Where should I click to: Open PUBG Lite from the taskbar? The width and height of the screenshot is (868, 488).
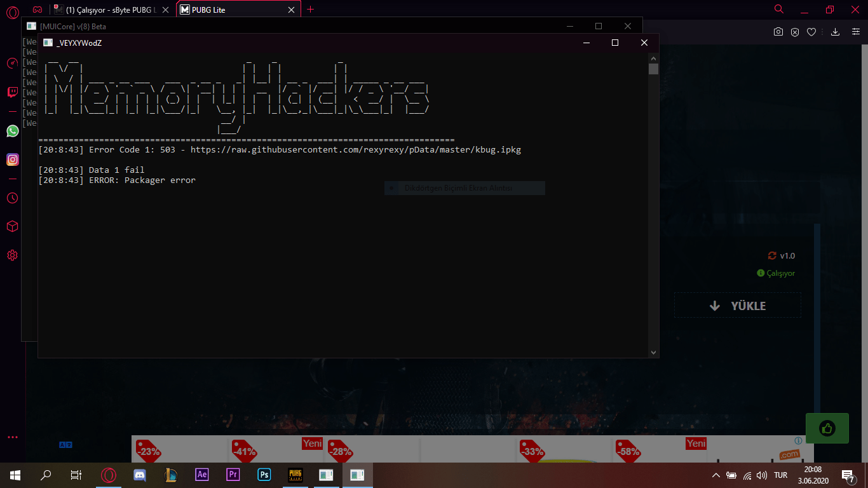coord(295,475)
